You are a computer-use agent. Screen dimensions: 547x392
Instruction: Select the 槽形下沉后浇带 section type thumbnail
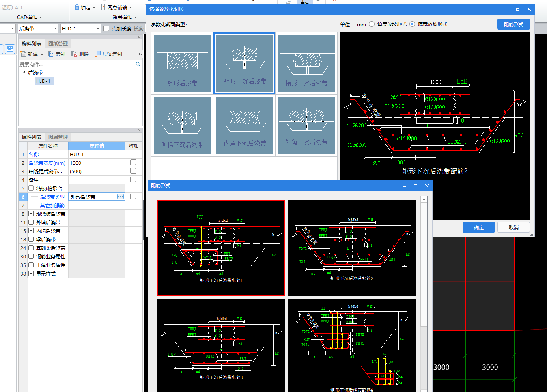pyautogui.click(x=306, y=63)
